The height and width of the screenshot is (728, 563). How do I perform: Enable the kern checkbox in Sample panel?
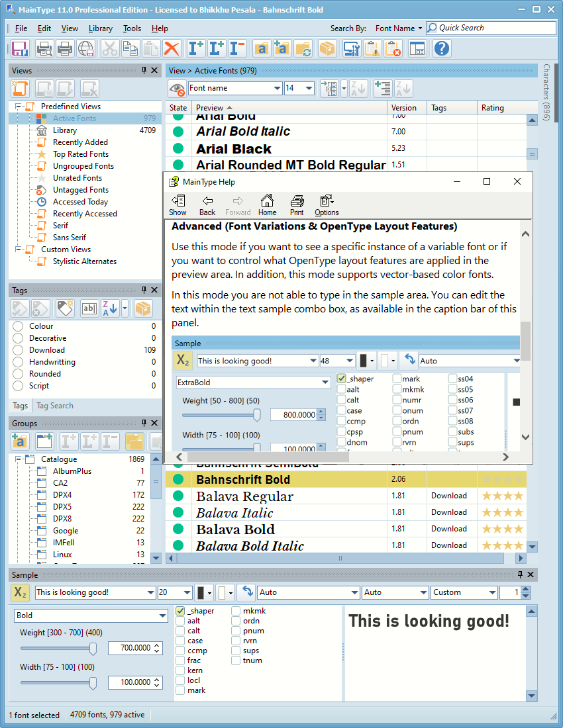click(180, 670)
